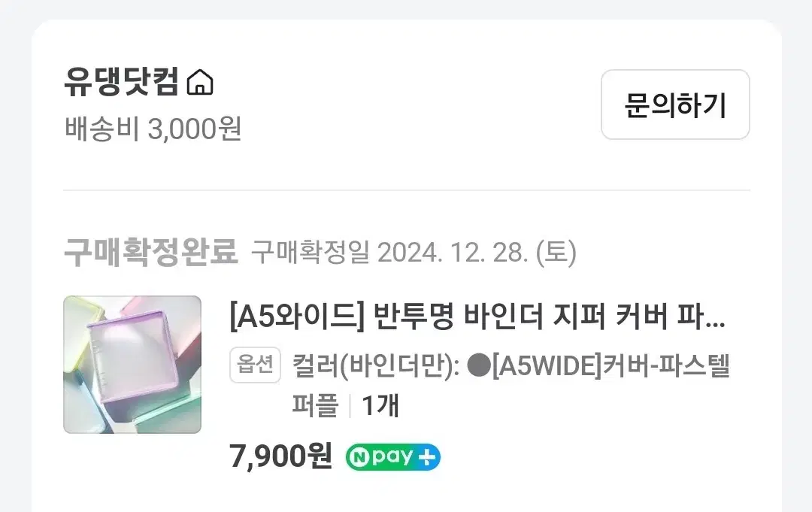Open the [A5와이드] 반투명 바인더 product title
812x512 pixels.
coord(477,316)
